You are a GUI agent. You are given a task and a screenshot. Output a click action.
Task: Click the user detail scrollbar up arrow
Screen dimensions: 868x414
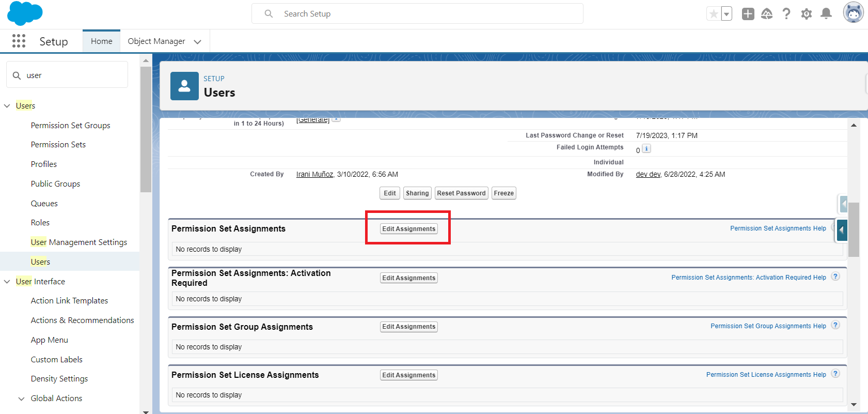(854, 125)
